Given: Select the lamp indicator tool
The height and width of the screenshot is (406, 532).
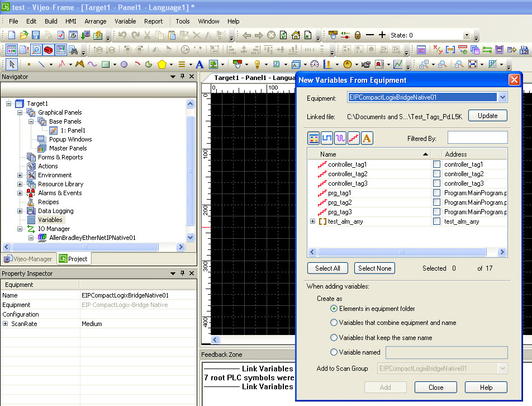Looking at the screenshot, I should point(257,64).
